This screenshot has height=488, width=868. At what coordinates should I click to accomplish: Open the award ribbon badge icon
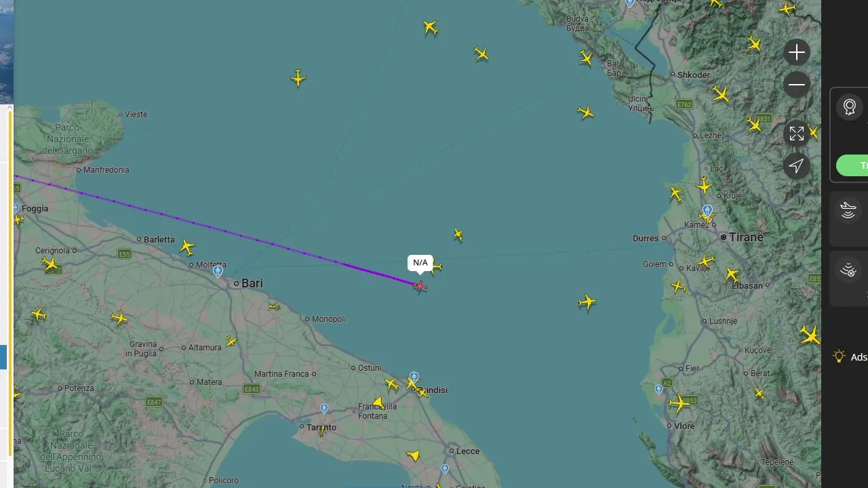pos(850,107)
